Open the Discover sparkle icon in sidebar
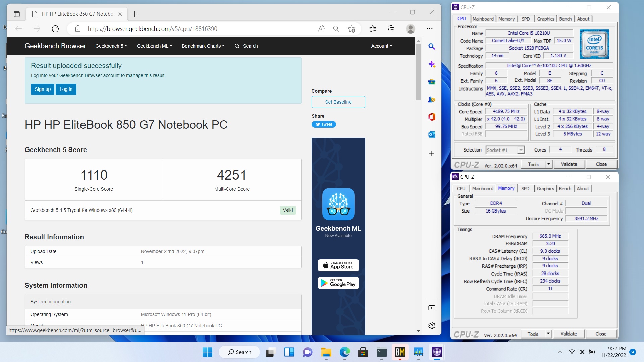The height and width of the screenshot is (362, 644). [432, 64]
